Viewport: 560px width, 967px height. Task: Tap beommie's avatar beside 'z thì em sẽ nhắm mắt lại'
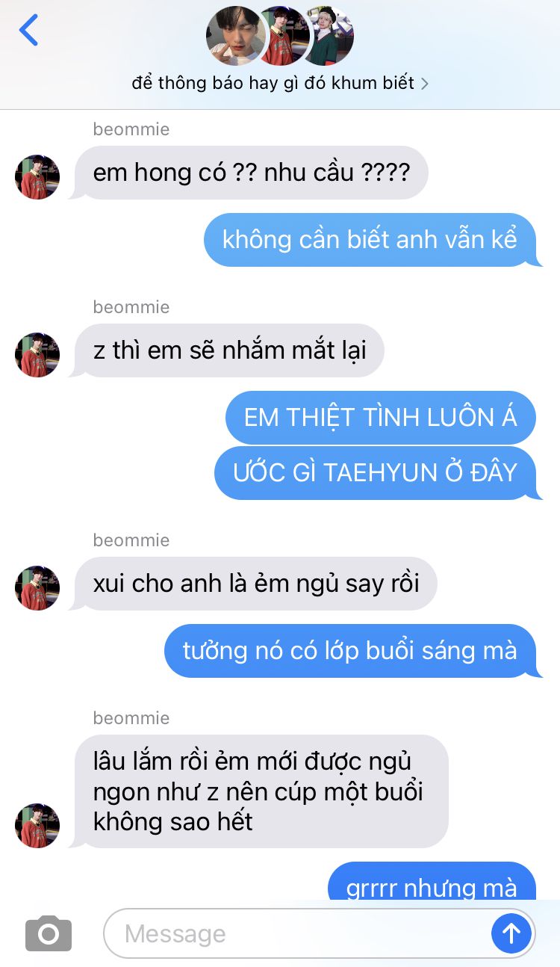(x=37, y=355)
